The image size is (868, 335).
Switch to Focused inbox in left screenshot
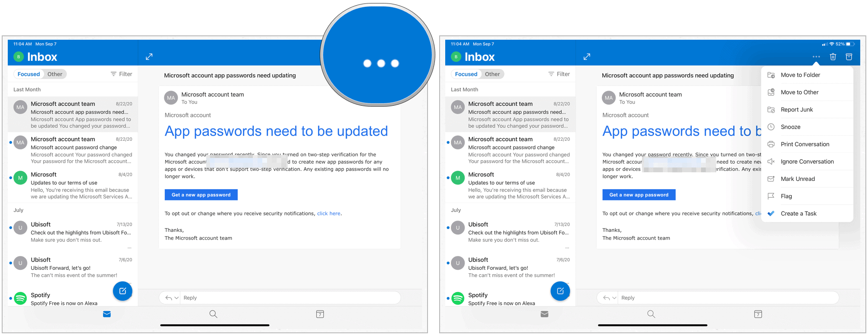pyautogui.click(x=29, y=74)
